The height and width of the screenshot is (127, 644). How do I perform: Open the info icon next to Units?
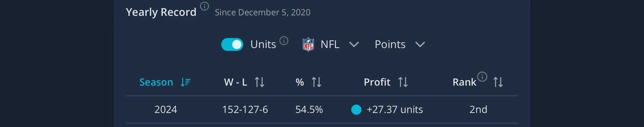(284, 41)
